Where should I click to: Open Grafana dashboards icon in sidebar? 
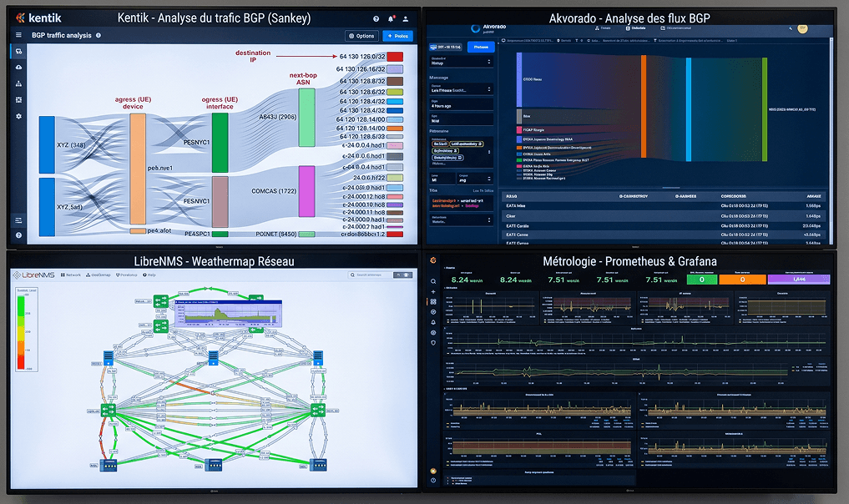(433, 301)
